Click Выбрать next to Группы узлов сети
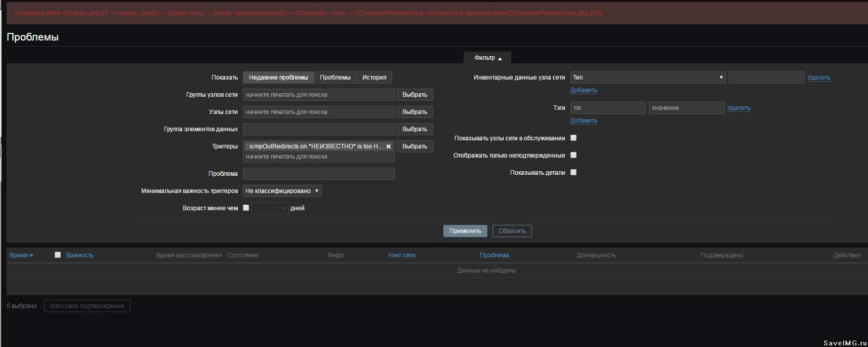The height and width of the screenshot is (347, 868). [x=415, y=95]
